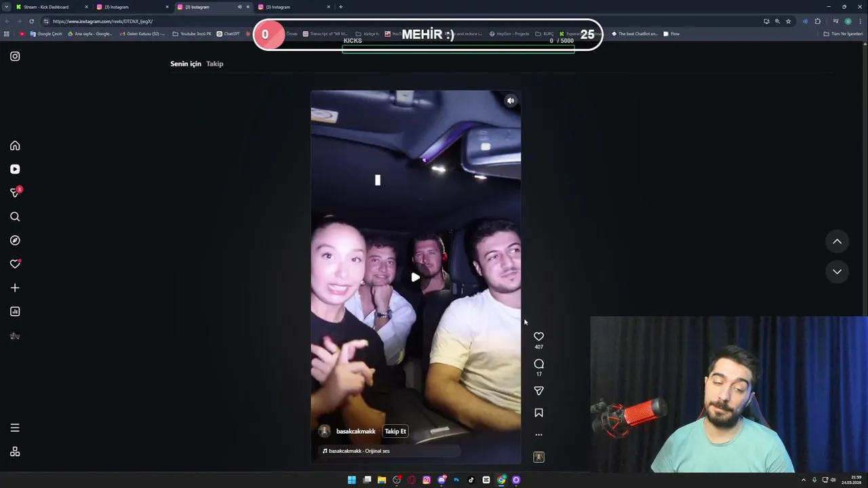868x488 pixels.
Task: Open the Windows Start menu
Action: tap(351, 480)
